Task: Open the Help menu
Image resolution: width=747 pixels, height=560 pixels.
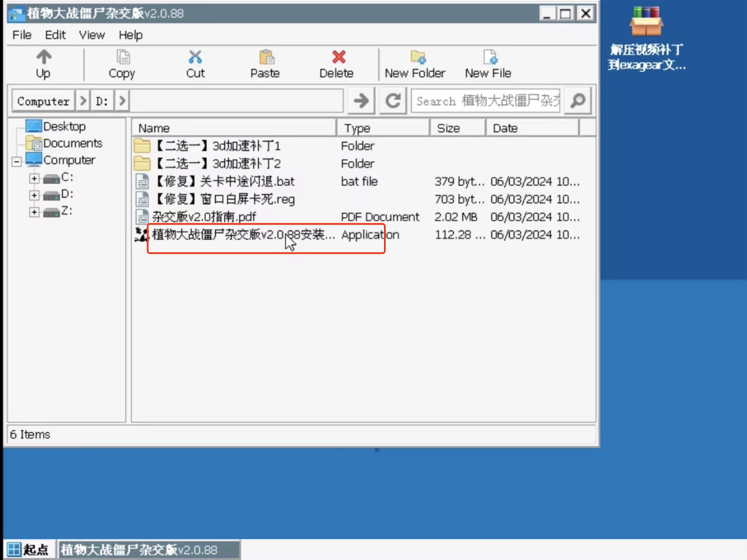Action: [x=131, y=35]
